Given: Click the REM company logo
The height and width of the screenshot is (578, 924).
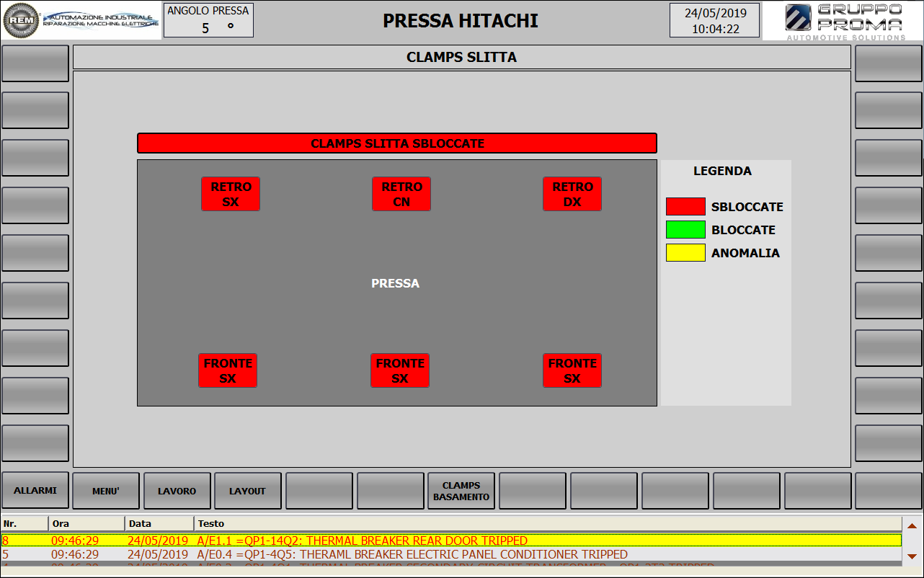Looking at the screenshot, I should pos(81,20).
